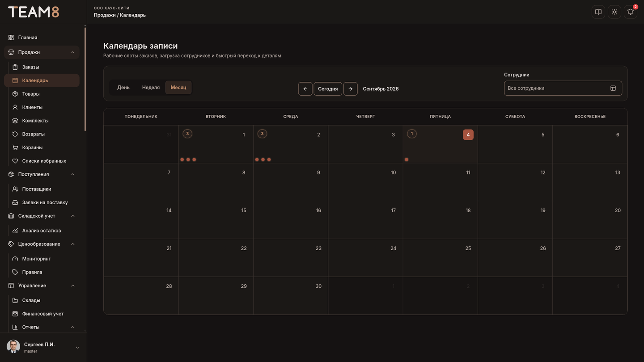Screen dimensions: 644x362
Task: Click the TEAM8 logo
Action: pyautogui.click(x=34, y=12)
